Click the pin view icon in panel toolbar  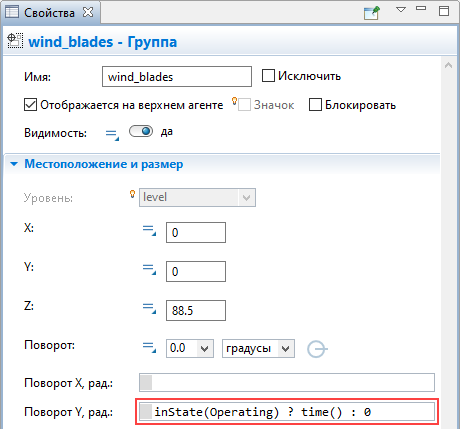[372, 13]
